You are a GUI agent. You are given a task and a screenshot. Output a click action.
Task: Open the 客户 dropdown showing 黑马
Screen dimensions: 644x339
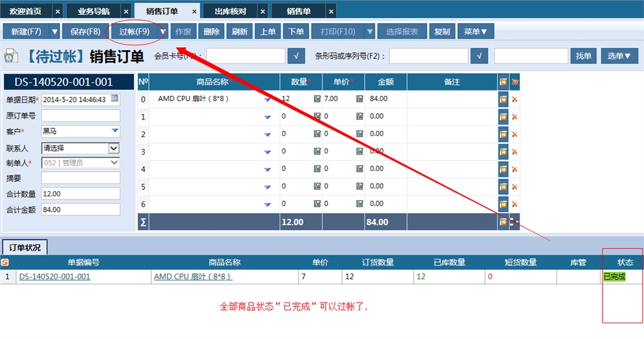[114, 131]
